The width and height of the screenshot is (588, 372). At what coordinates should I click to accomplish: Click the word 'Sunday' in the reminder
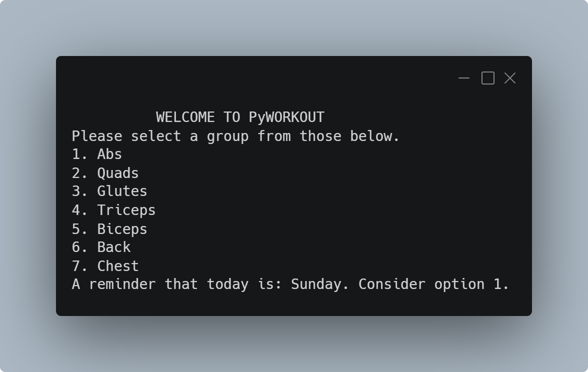pyautogui.click(x=316, y=284)
